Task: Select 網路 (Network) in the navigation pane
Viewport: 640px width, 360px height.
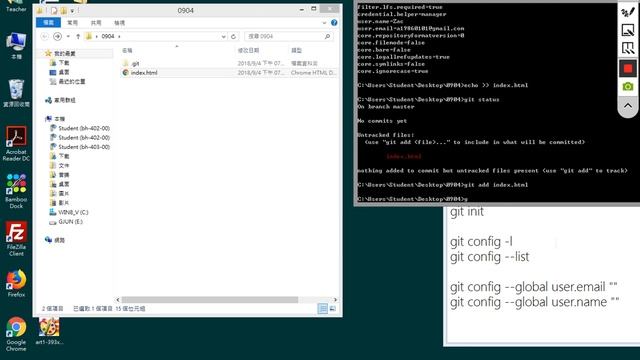Action: pos(59,240)
